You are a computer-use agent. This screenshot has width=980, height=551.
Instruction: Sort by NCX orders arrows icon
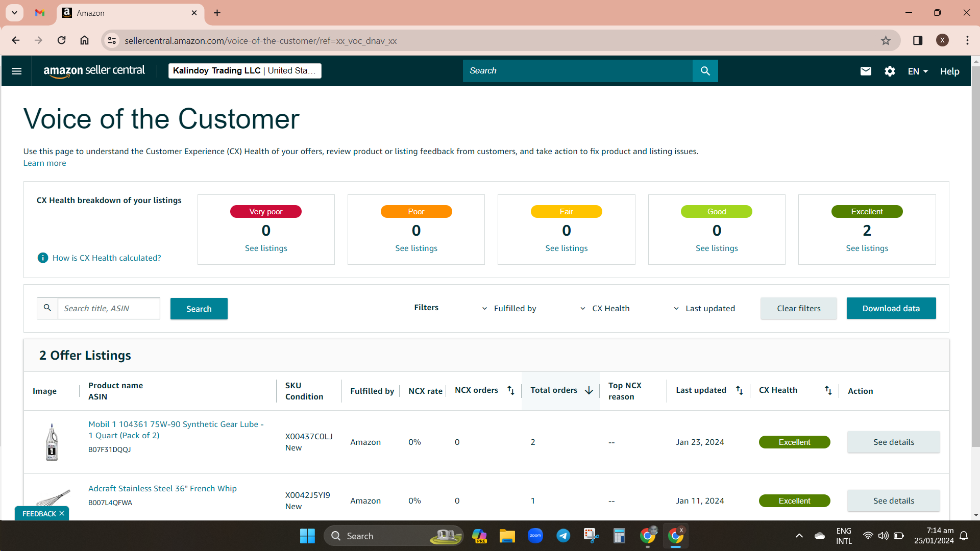tap(511, 390)
